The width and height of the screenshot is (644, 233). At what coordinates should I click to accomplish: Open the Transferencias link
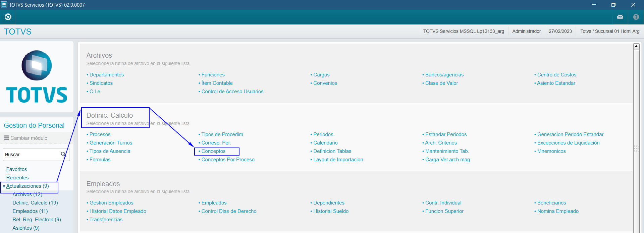106,220
